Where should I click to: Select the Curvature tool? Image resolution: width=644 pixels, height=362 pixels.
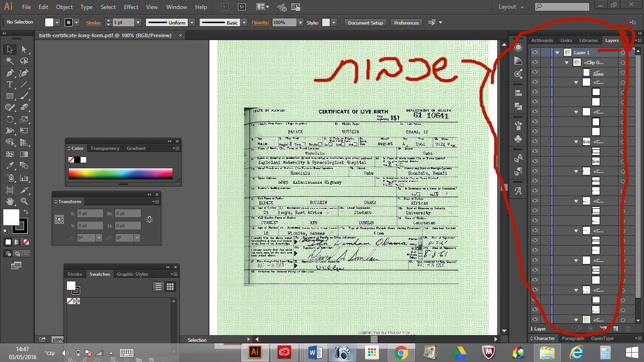(x=24, y=73)
